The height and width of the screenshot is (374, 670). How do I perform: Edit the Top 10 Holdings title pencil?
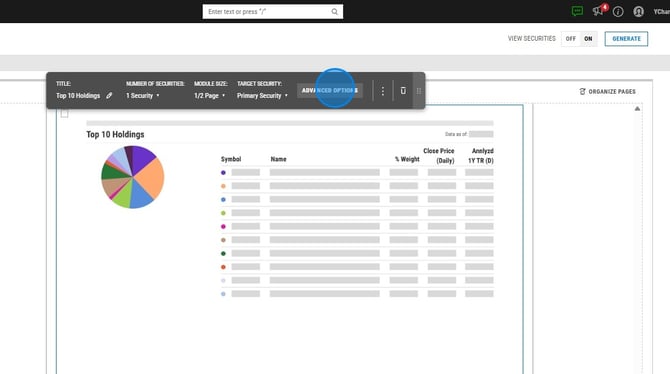[109, 96]
